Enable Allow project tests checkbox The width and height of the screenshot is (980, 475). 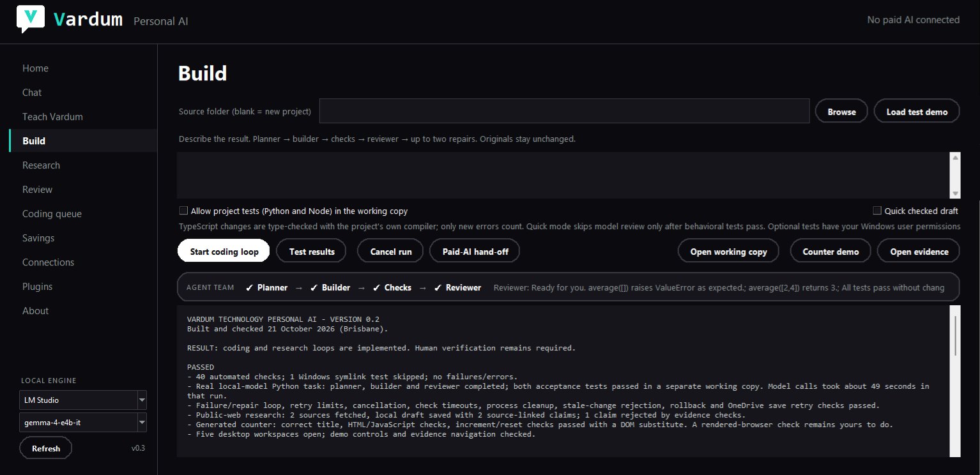[183, 211]
